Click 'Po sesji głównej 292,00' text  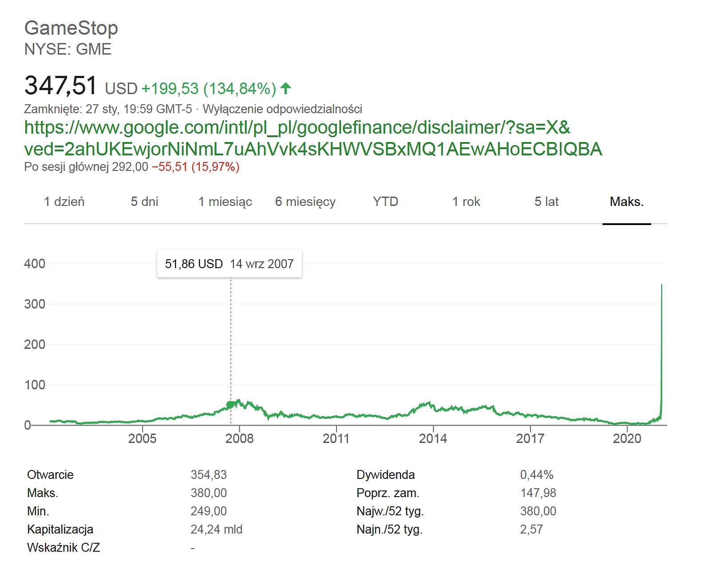tap(86, 167)
